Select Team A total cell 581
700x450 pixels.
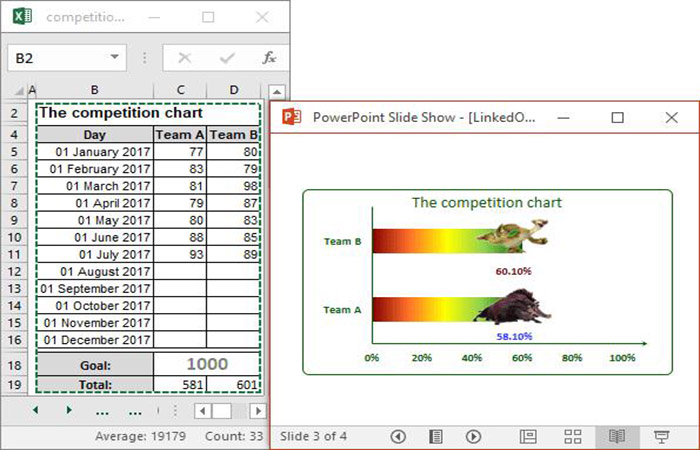[x=180, y=384]
